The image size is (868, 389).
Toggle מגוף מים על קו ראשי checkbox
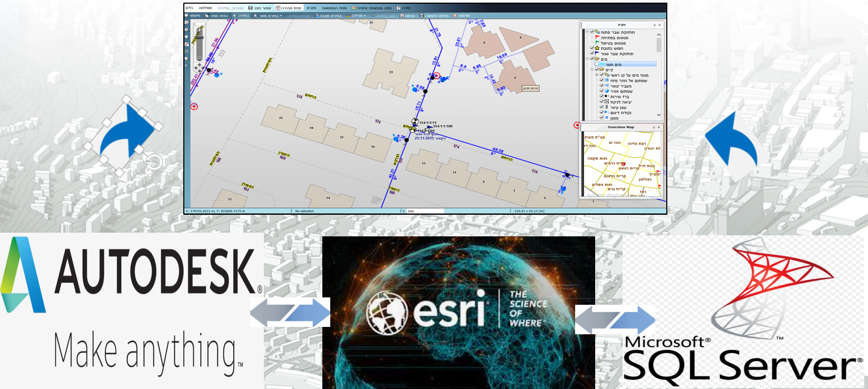pos(601,75)
